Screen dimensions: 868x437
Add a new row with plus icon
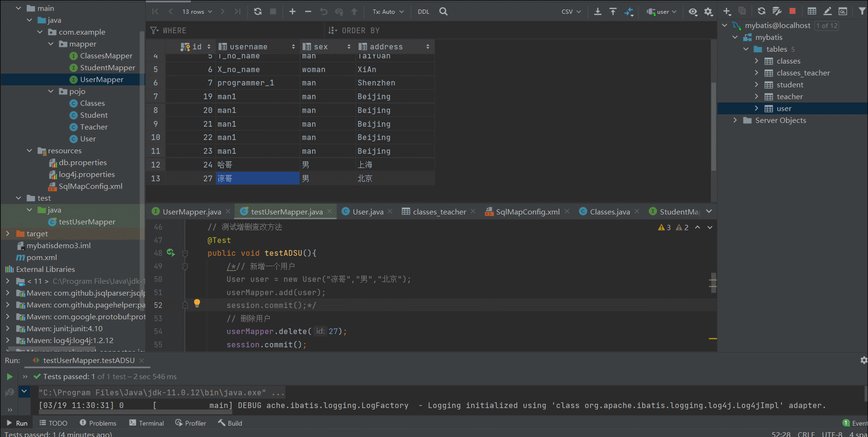292,11
